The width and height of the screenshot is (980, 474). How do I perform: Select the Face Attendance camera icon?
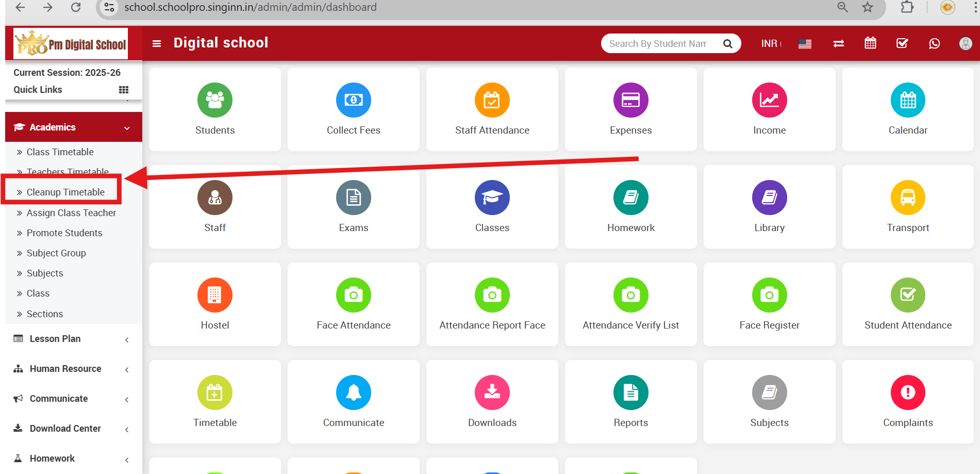pos(353,295)
